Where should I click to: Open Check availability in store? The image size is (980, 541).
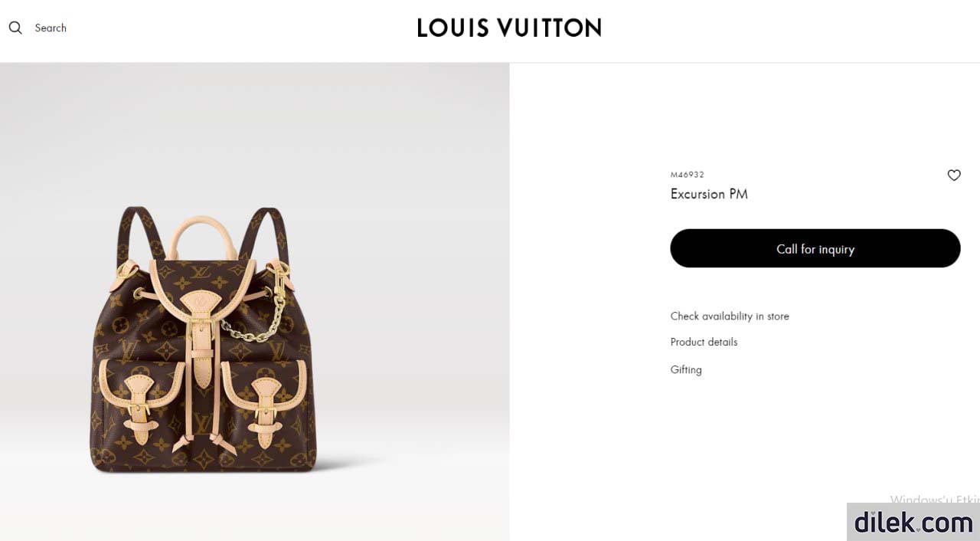tap(730, 316)
